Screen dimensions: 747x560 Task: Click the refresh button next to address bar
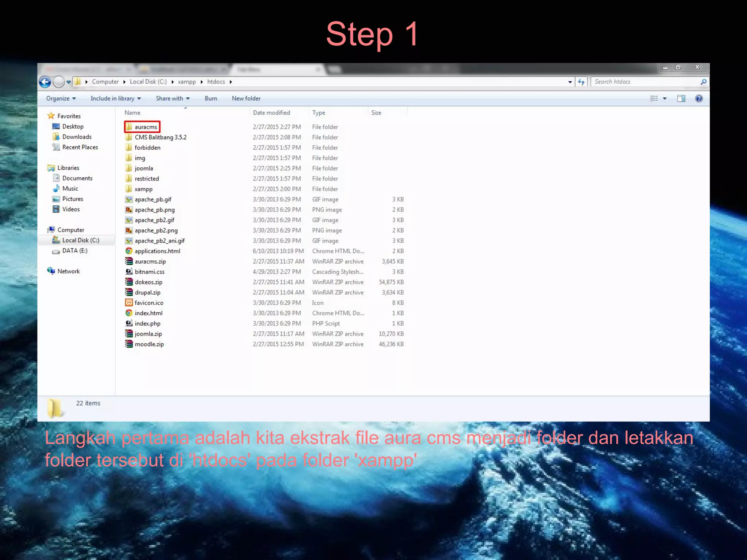pyautogui.click(x=581, y=82)
